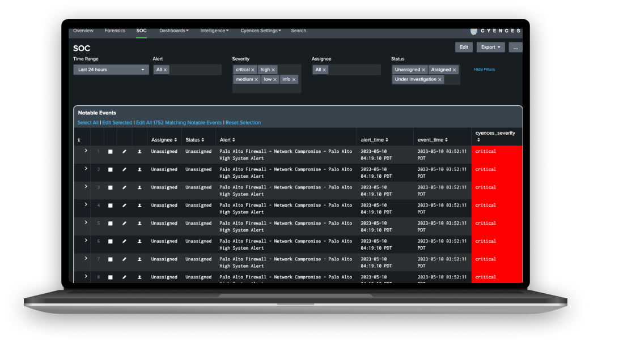Open the Dashboards menu
This screenshot has width=619, height=364.
(x=174, y=31)
